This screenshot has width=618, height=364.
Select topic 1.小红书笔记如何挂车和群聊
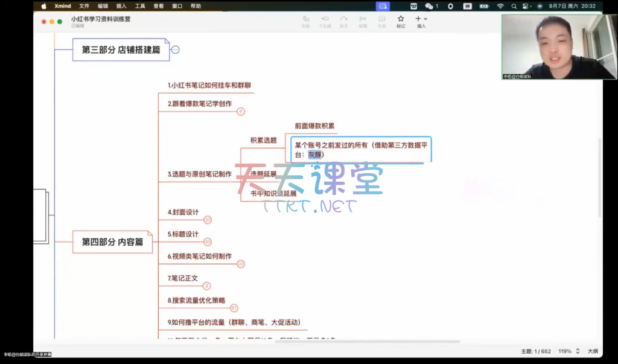[x=209, y=86]
